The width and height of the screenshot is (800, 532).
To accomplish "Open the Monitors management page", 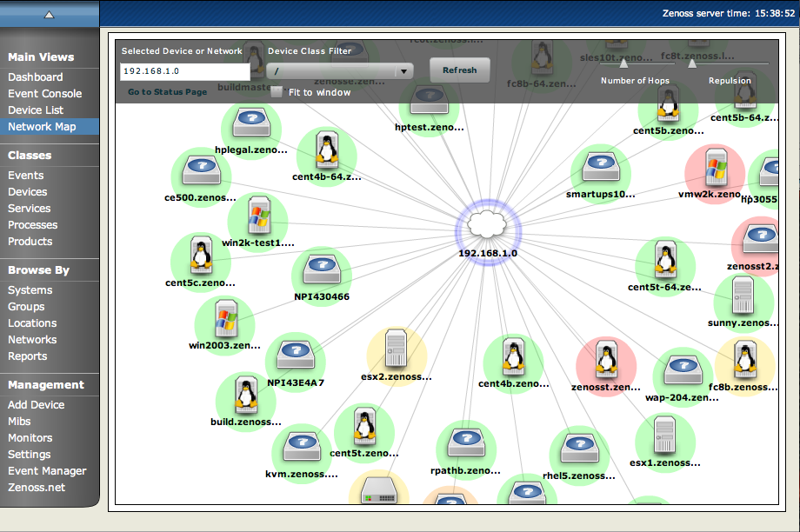I will tap(30, 437).
